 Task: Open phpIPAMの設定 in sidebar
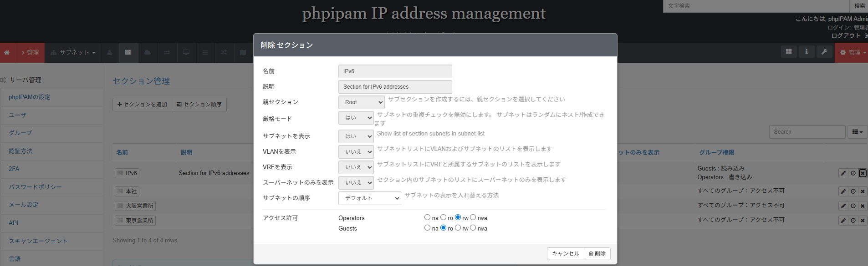[x=30, y=97]
